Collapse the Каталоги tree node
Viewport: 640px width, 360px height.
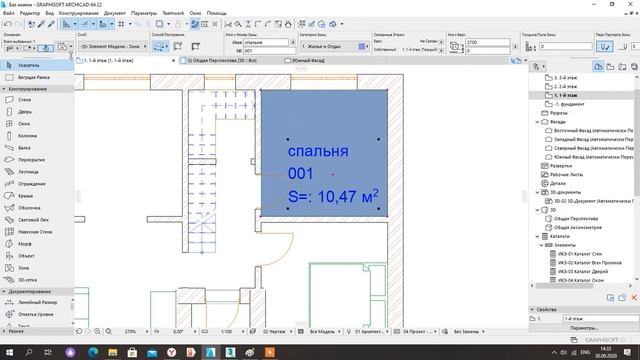coord(538,236)
